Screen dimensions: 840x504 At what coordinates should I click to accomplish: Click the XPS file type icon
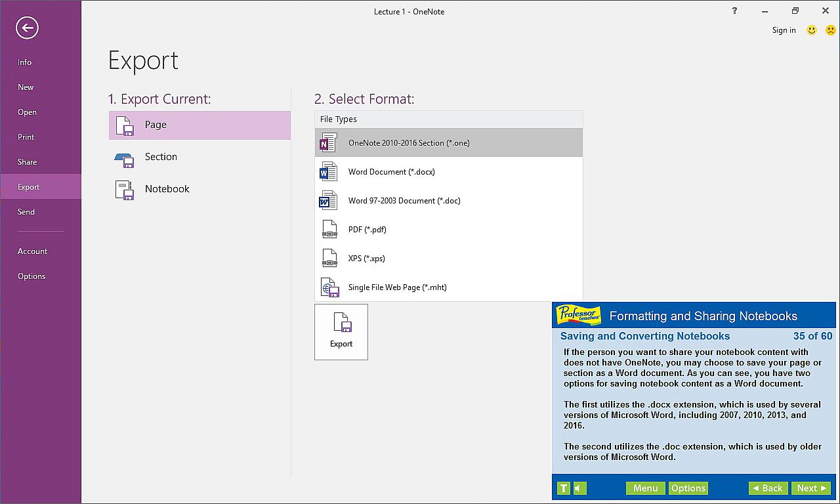pyautogui.click(x=329, y=259)
